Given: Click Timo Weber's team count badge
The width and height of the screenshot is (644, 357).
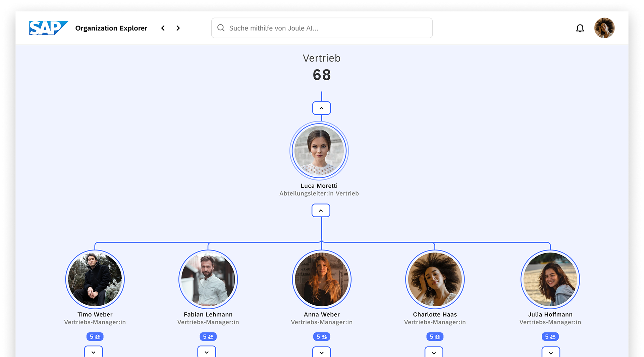Looking at the screenshot, I should (x=95, y=337).
